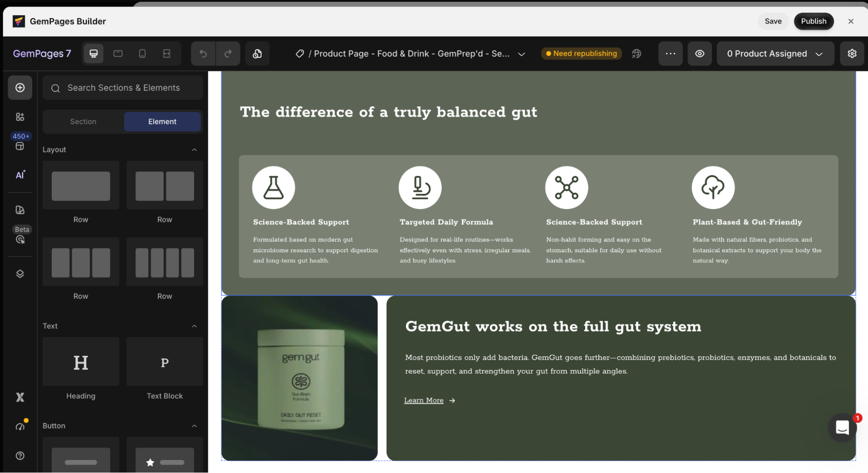Open the AI assistant in the sidebar

[x=20, y=175]
